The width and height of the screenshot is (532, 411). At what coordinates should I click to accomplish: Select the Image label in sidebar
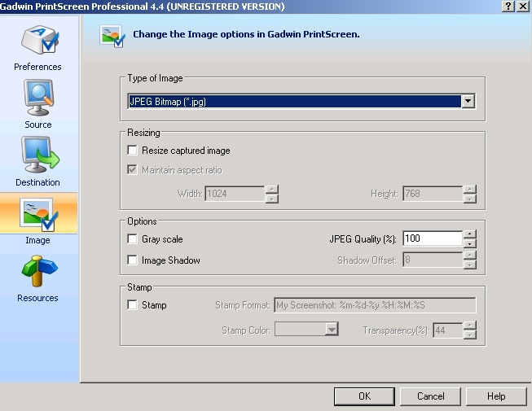tap(37, 240)
